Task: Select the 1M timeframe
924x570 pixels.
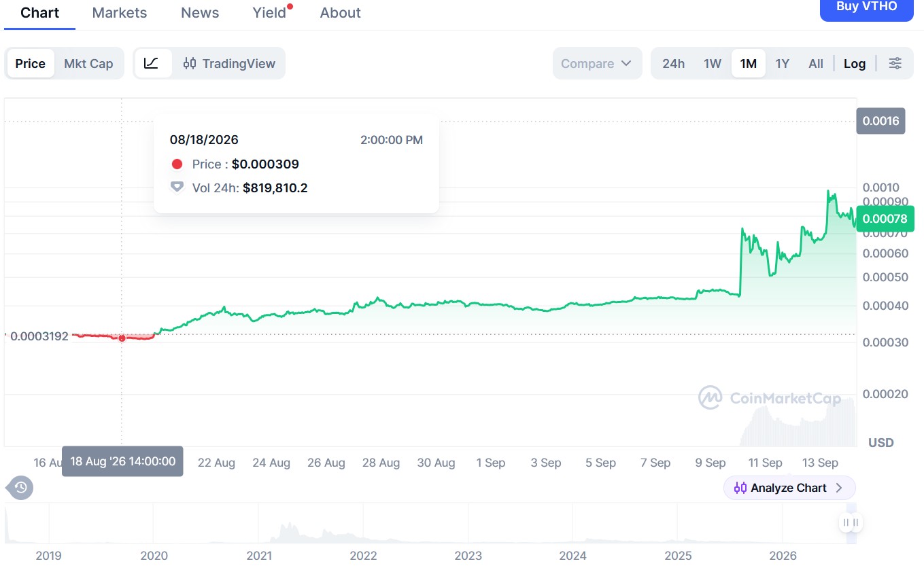Action: (x=749, y=63)
